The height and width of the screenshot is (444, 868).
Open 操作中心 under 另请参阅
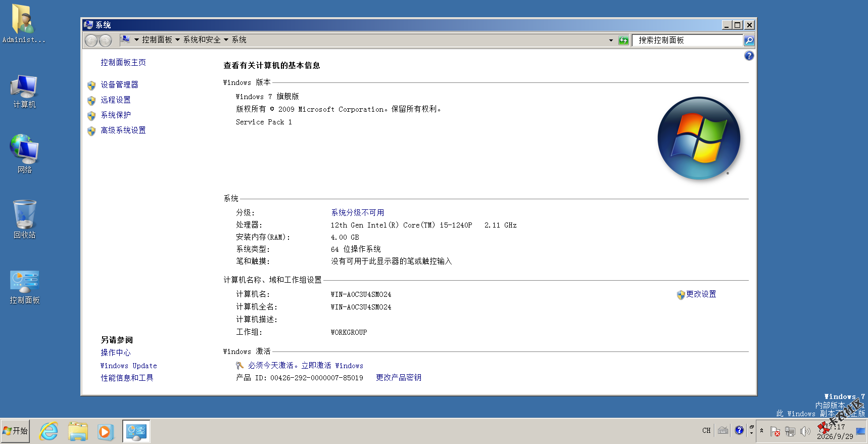coord(115,353)
